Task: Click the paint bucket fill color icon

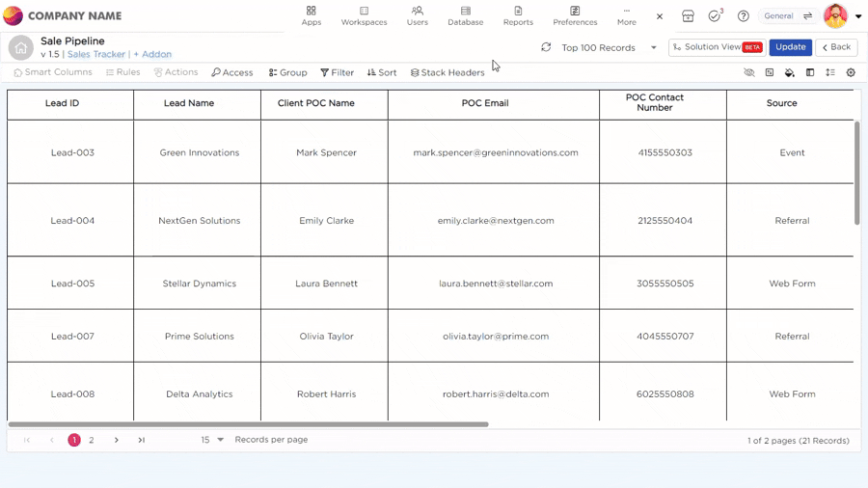Action: click(789, 72)
